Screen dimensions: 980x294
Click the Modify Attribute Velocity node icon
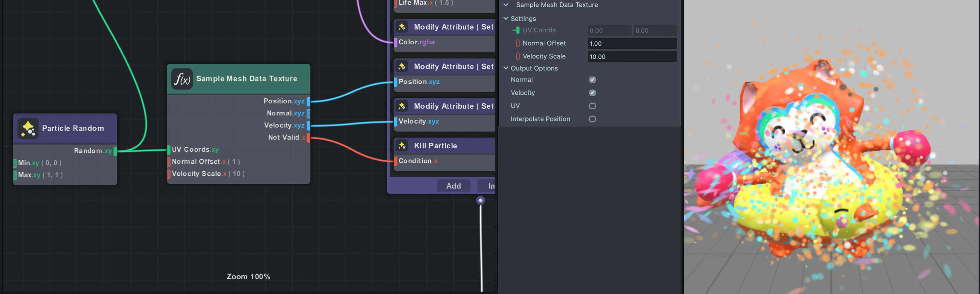402,106
